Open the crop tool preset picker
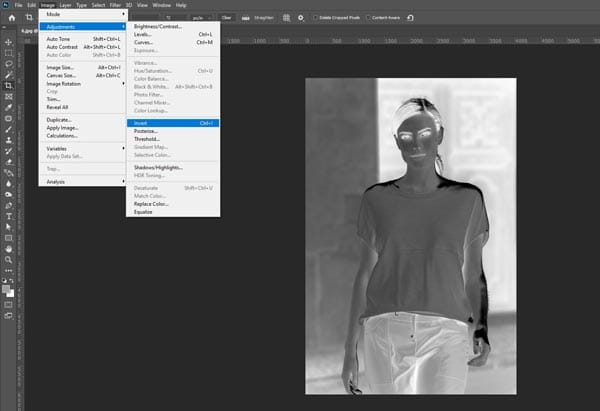 [30, 17]
